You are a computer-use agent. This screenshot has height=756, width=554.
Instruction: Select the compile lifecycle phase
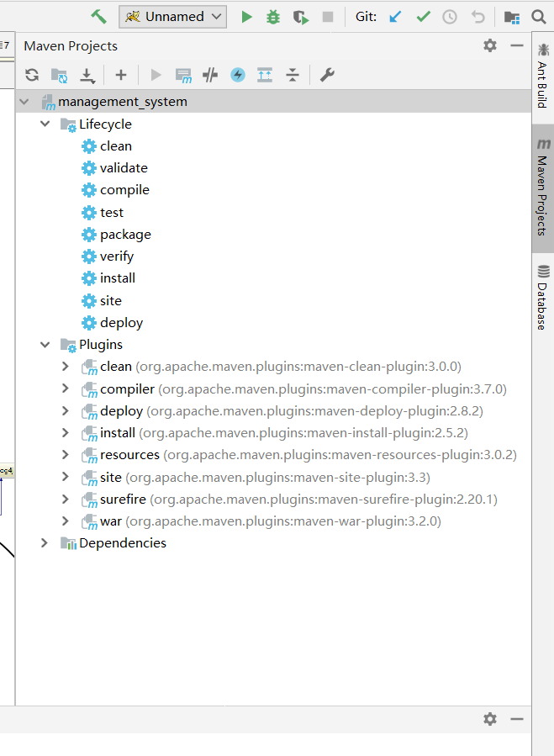124,190
